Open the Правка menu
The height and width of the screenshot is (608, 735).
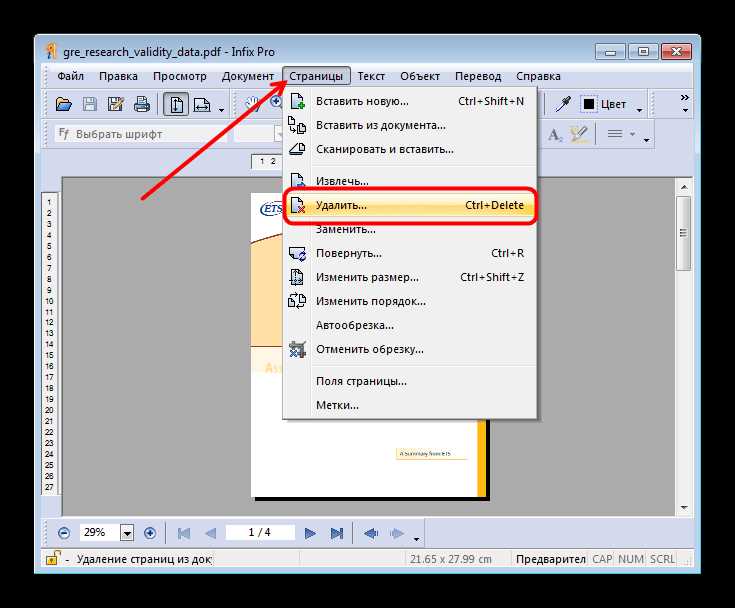click(118, 76)
